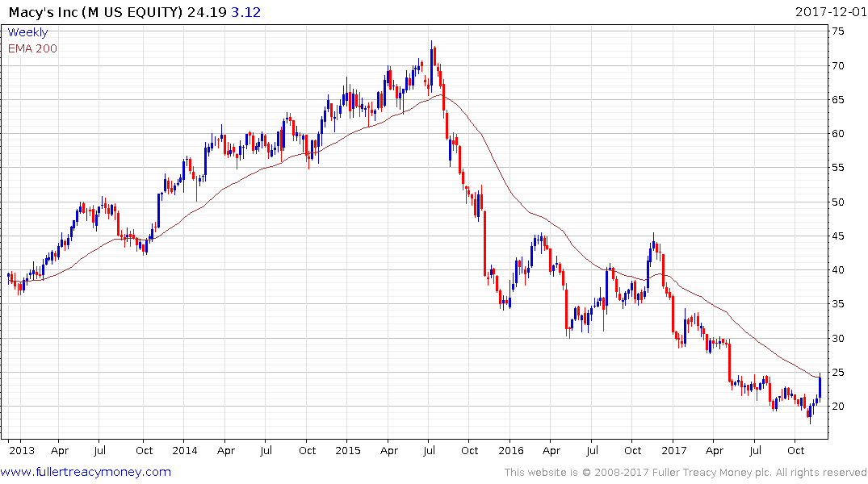
Task: Click the 20 price axis label
Action: click(x=838, y=407)
